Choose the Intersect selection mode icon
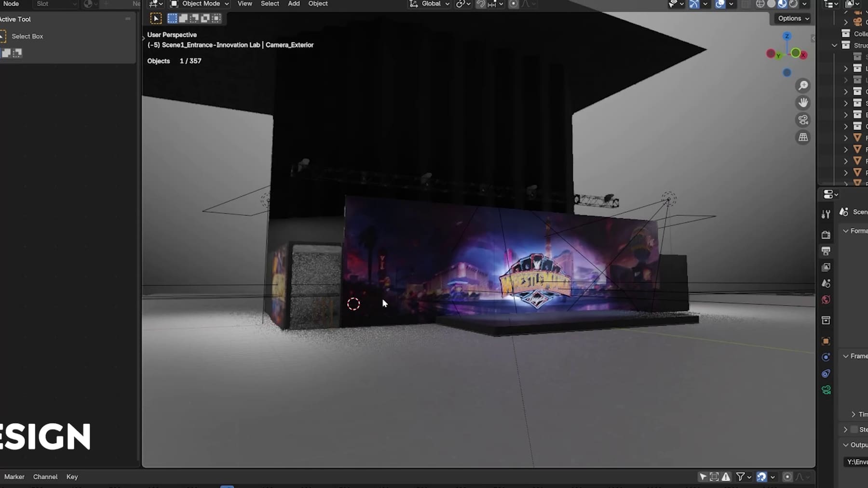The height and width of the screenshot is (488, 868). pos(217,18)
